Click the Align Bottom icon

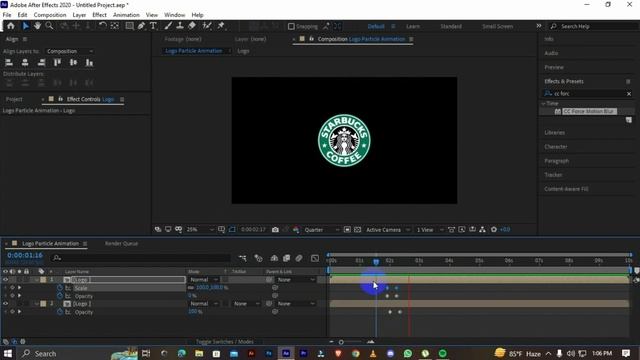click(89, 62)
